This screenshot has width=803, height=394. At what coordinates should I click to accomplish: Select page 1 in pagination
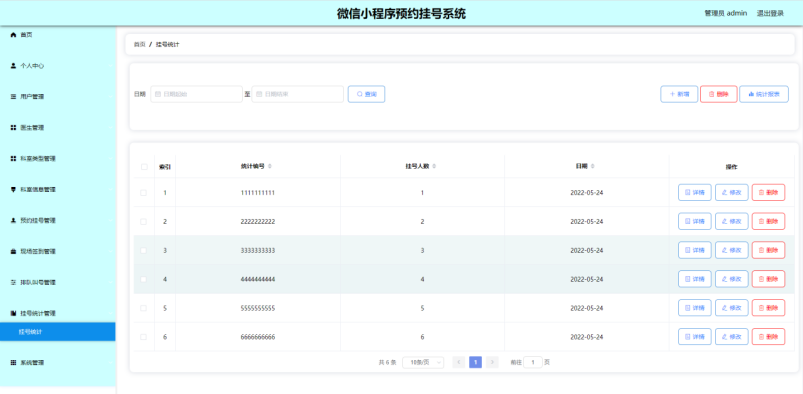475,362
